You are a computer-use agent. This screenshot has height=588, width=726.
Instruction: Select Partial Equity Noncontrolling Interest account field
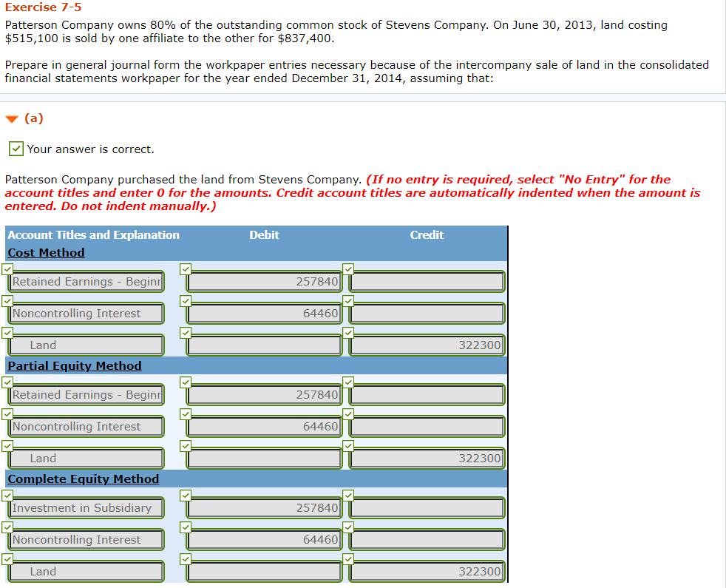click(x=86, y=427)
